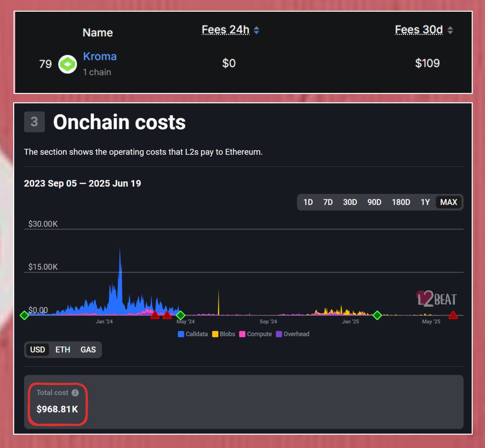The image size is (485, 448).
Task: Select the 180D time range
Action: pyautogui.click(x=401, y=202)
